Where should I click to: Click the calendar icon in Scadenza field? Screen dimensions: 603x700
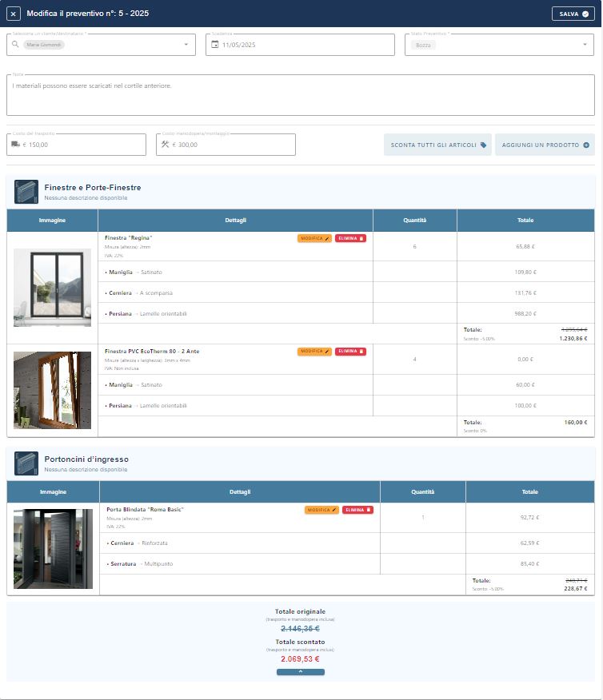click(x=214, y=45)
